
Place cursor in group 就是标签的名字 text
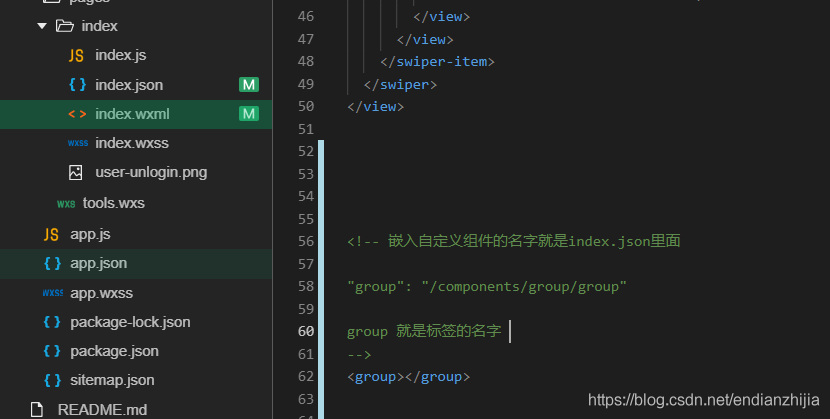click(x=424, y=331)
